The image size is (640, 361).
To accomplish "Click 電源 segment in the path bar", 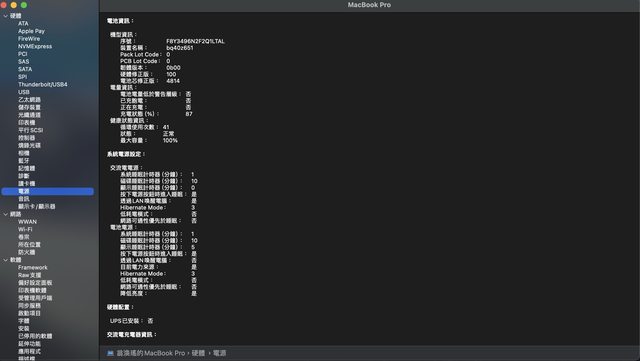I will (220, 353).
